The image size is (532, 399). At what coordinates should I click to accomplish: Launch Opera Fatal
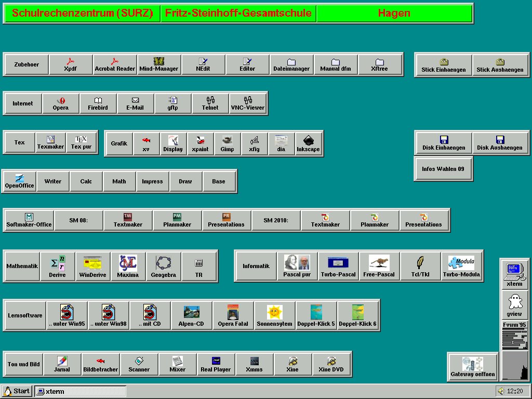pos(233,315)
